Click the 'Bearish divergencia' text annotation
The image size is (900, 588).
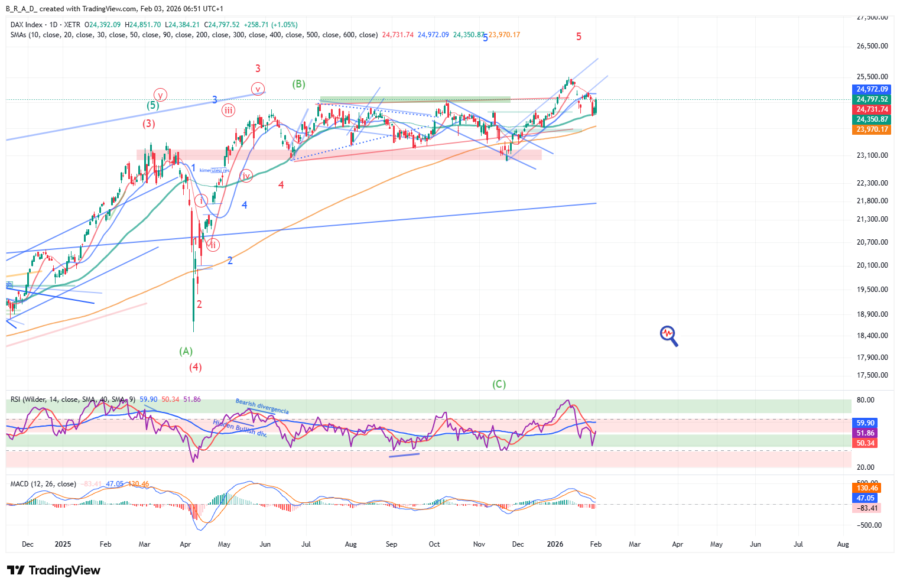[262, 407]
